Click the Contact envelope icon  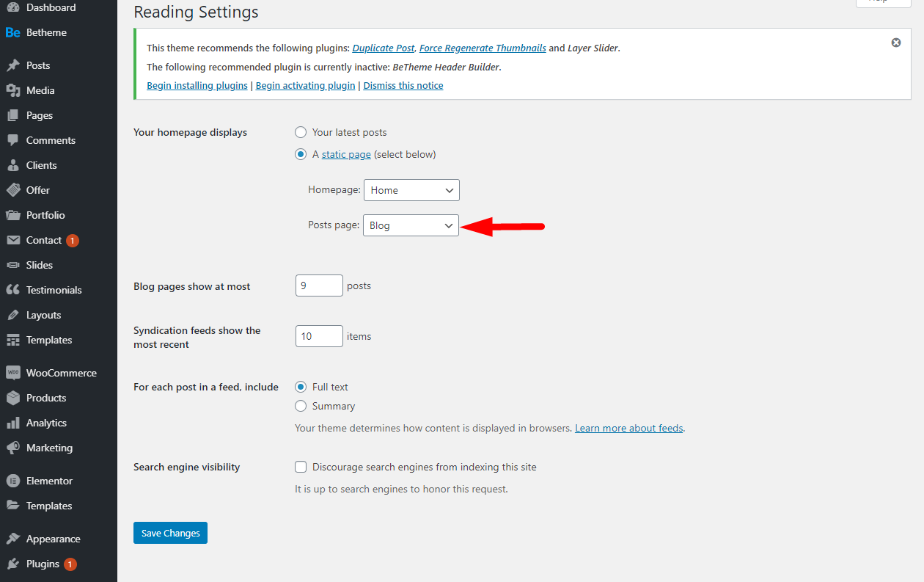click(12, 240)
